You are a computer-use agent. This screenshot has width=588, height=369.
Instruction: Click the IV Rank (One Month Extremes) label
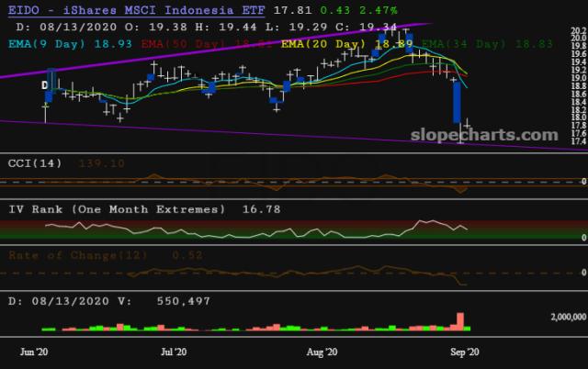click(x=116, y=209)
